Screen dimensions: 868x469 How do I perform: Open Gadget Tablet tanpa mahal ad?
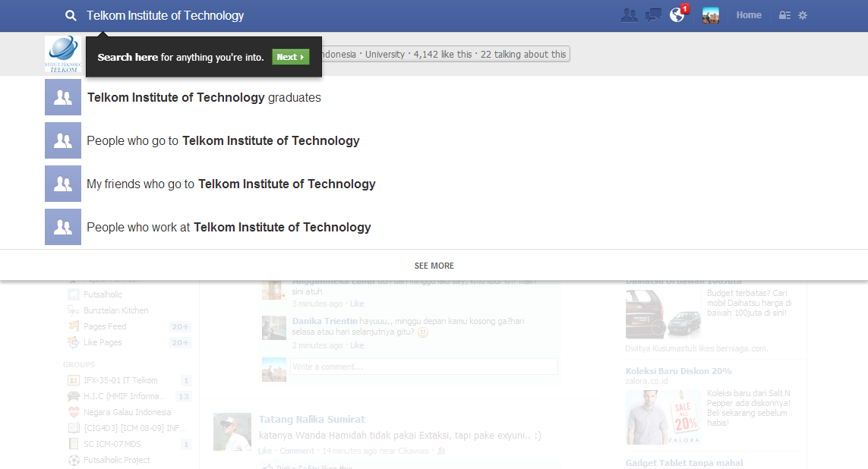tap(684, 463)
